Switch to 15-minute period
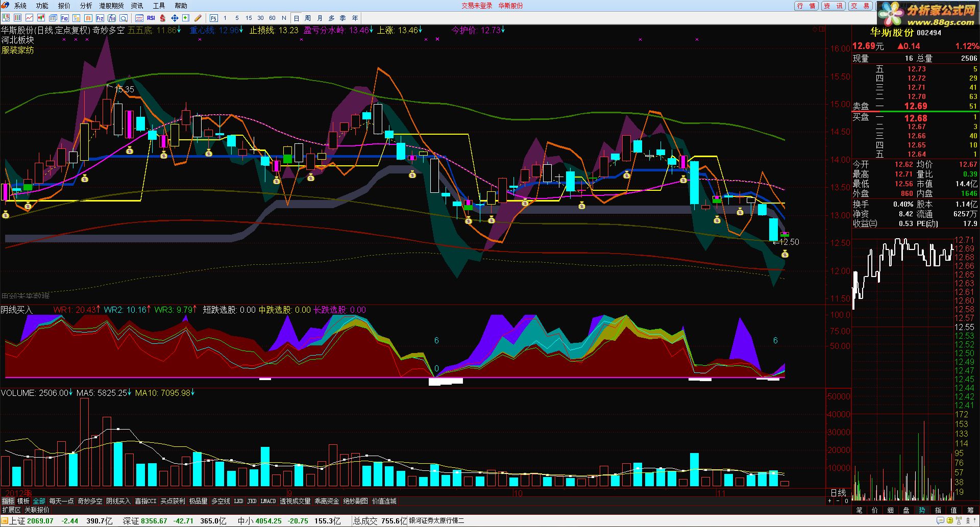Viewport: 980px width, 527px height. pos(249,18)
